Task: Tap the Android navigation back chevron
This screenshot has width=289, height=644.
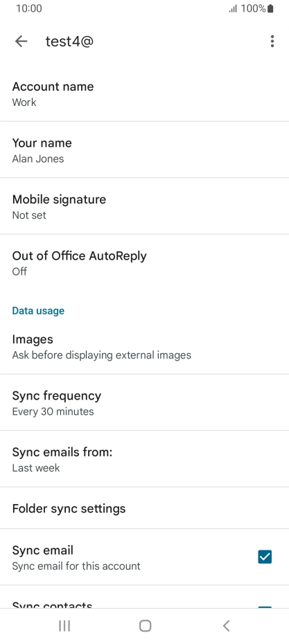Action: (226, 625)
